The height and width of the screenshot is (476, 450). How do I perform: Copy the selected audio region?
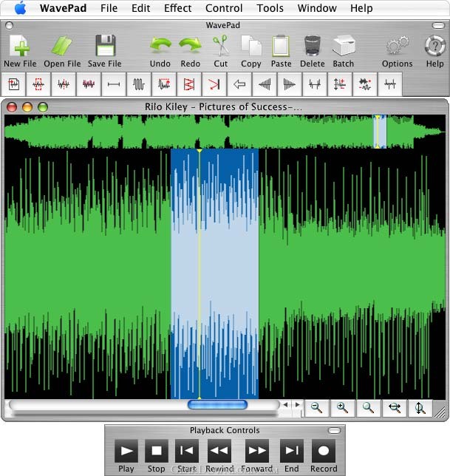pyautogui.click(x=251, y=51)
